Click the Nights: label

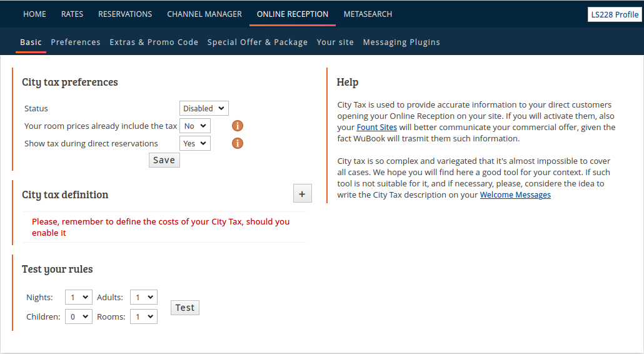coord(39,297)
